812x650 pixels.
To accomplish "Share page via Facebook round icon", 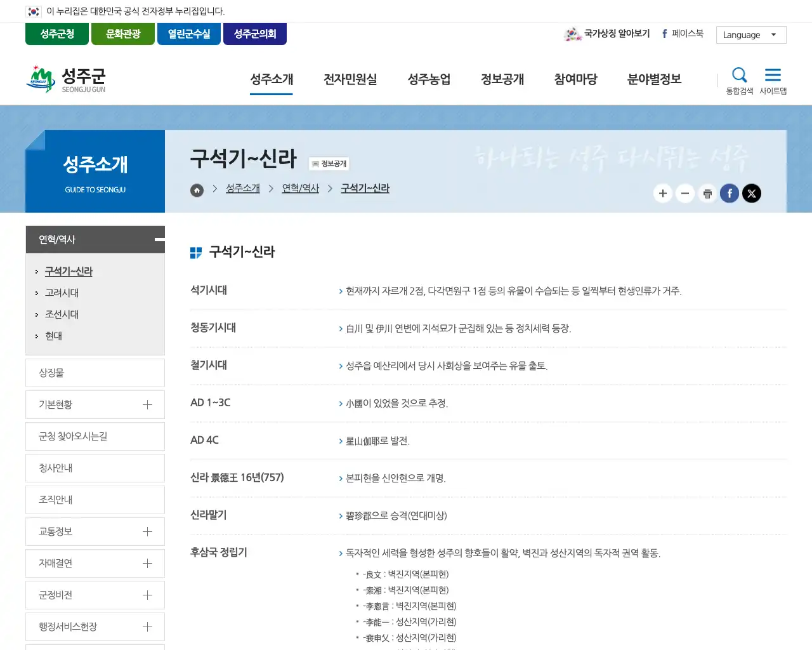I will [730, 194].
